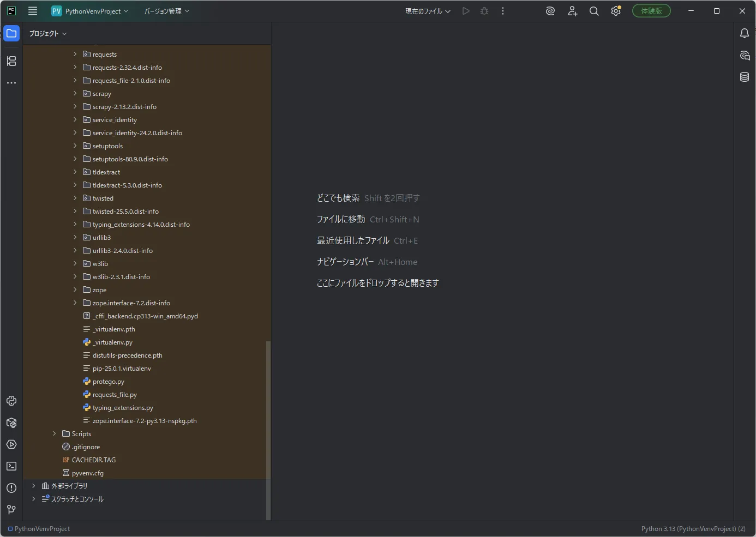Viewport: 756px width, 537px height.
Task: Open Python Packages tool window icon
Action: (11, 423)
